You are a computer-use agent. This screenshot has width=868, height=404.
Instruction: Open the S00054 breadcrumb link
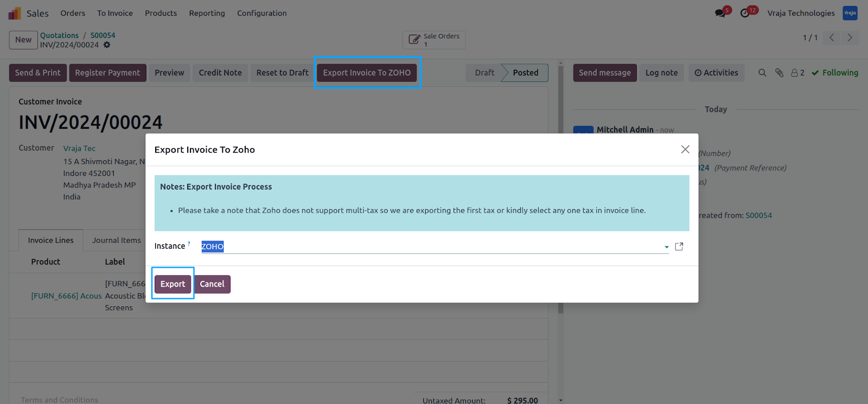103,35
